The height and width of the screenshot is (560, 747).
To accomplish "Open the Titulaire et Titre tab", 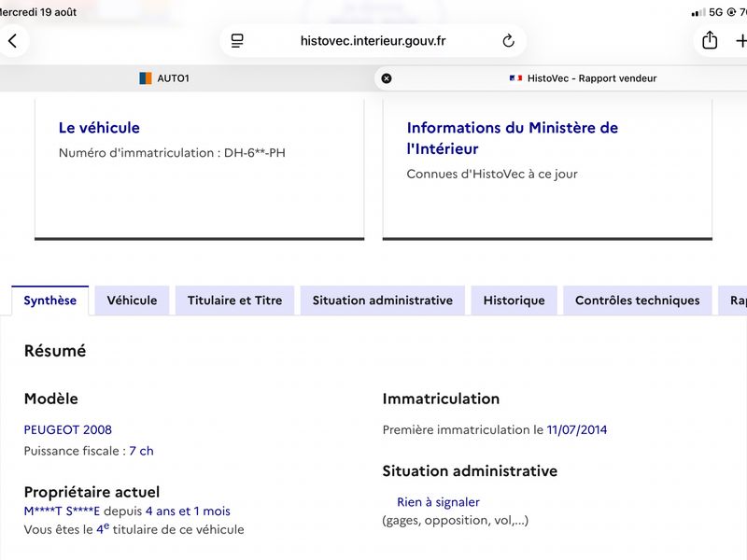I will pos(235,301).
